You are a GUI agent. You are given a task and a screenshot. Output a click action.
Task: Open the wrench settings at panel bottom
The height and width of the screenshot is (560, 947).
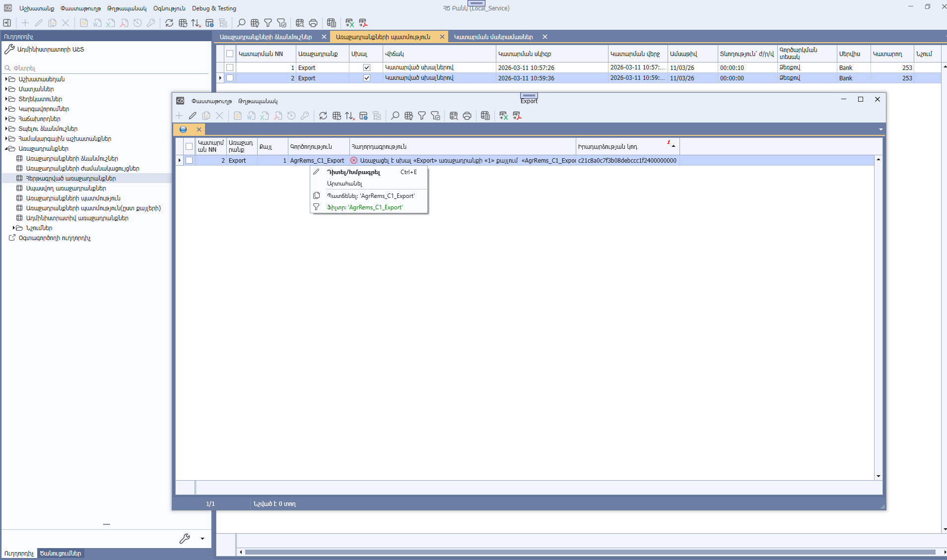coord(186,539)
